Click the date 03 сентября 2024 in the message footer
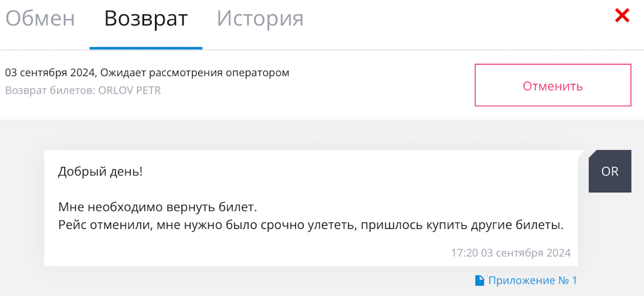 pyautogui.click(x=526, y=253)
